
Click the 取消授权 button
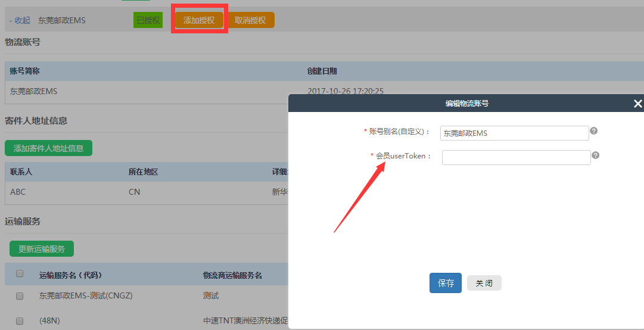(x=250, y=20)
